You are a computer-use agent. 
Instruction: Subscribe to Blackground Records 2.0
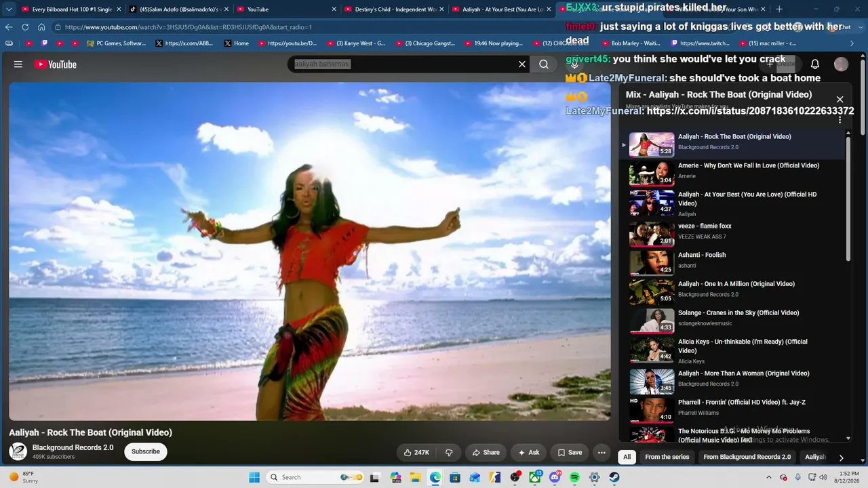(146, 451)
